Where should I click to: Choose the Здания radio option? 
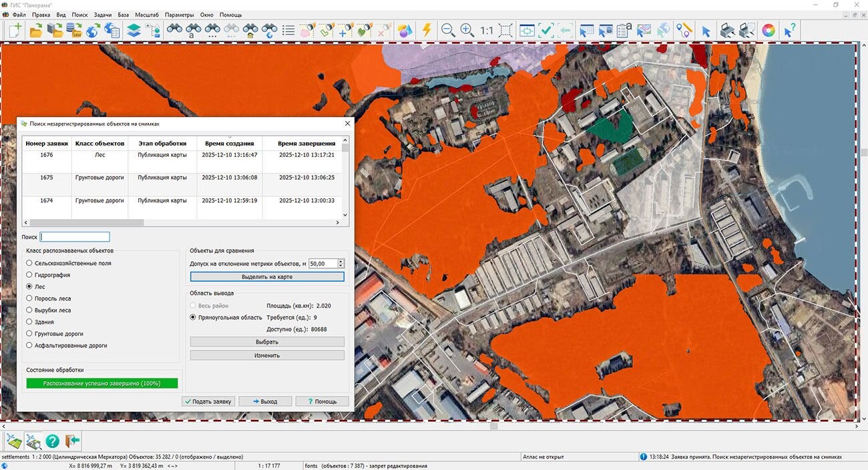[x=29, y=322]
